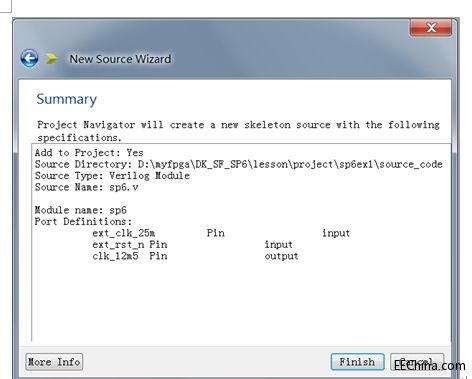Click the yellow Xilinx wizard logo icon
The height and width of the screenshot is (379, 472).
tap(51, 58)
